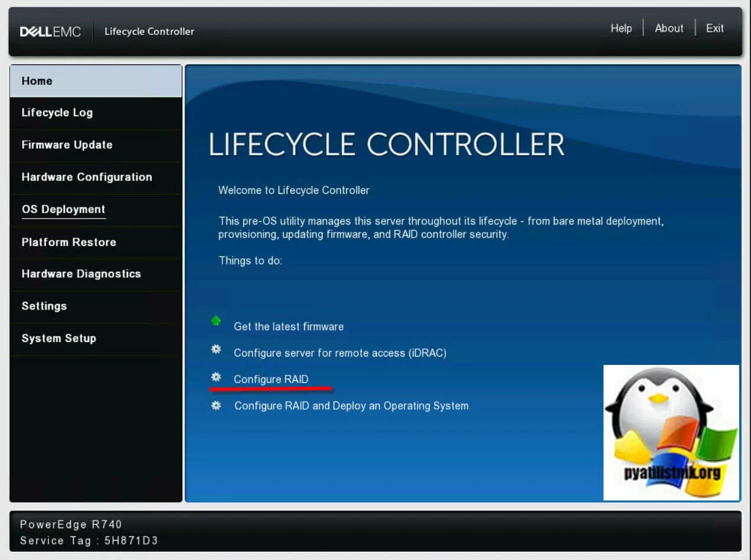The height and width of the screenshot is (560, 751).
Task: Click Configure RAID and Deploy an Operating System
Action: click(x=351, y=406)
